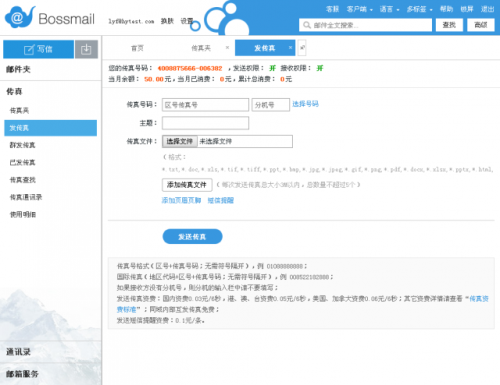500x385 pixels.
Task: Click 客服 in the top bar
Action: click(x=332, y=9)
